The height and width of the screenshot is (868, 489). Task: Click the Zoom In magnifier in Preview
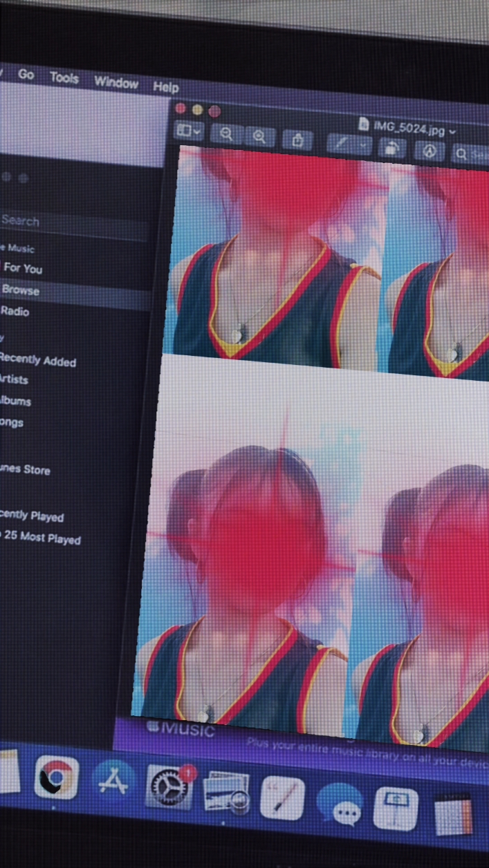(260, 137)
